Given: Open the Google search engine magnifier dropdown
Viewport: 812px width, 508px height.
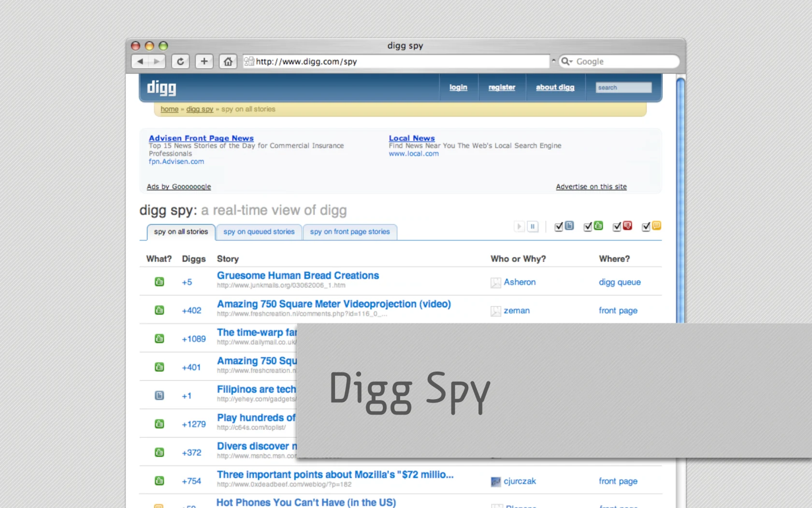Looking at the screenshot, I should (566, 61).
